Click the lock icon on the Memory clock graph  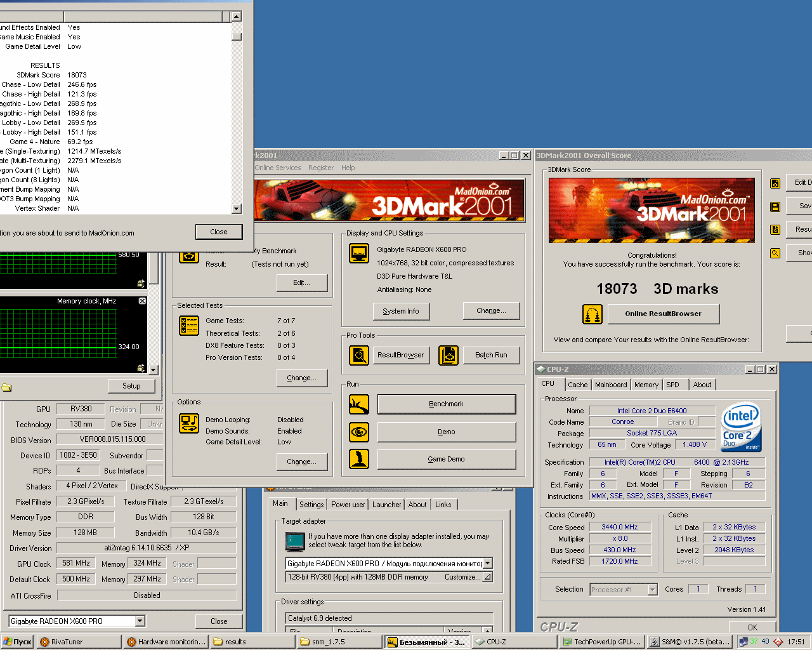[141, 368]
